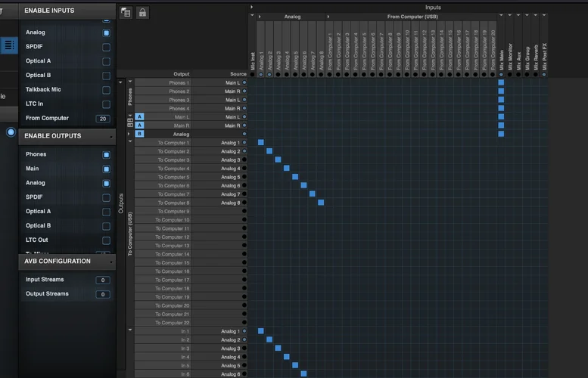Toggle Analog 4 to In 4 crosspoint

point(287,357)
